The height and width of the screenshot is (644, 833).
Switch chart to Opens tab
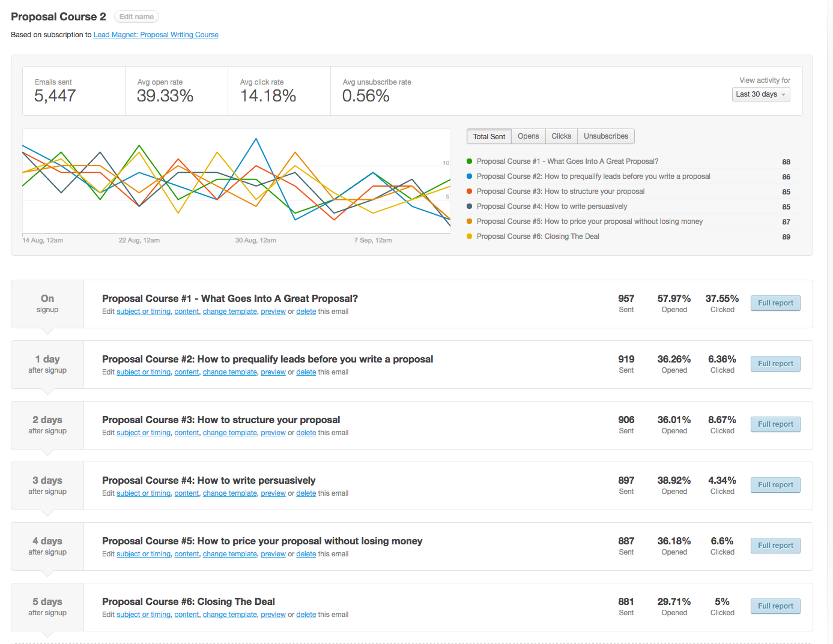(528, 136)
